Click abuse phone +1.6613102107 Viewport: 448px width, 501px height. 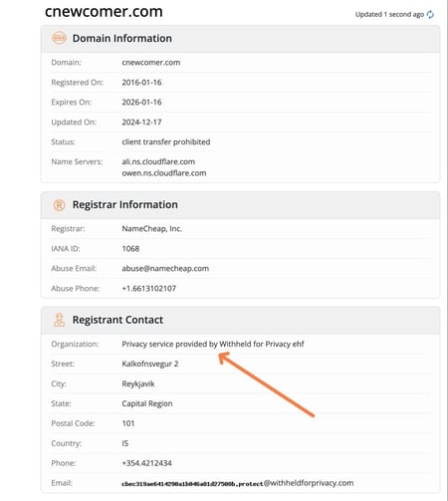(x=149, y=288)
